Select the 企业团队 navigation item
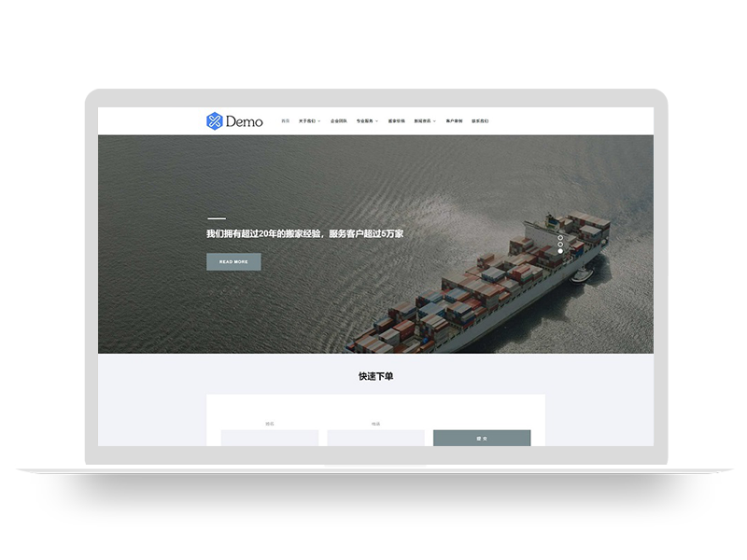The width and height of the screenshot is (747, 560). click(x=341, y=119)
